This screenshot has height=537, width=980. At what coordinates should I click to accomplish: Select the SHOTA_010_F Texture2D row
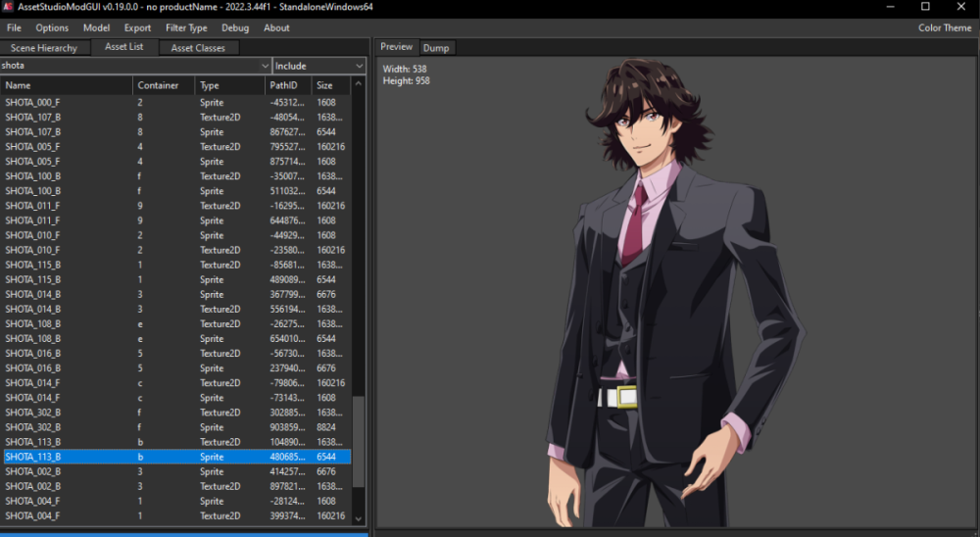click(x=176, y=250)
